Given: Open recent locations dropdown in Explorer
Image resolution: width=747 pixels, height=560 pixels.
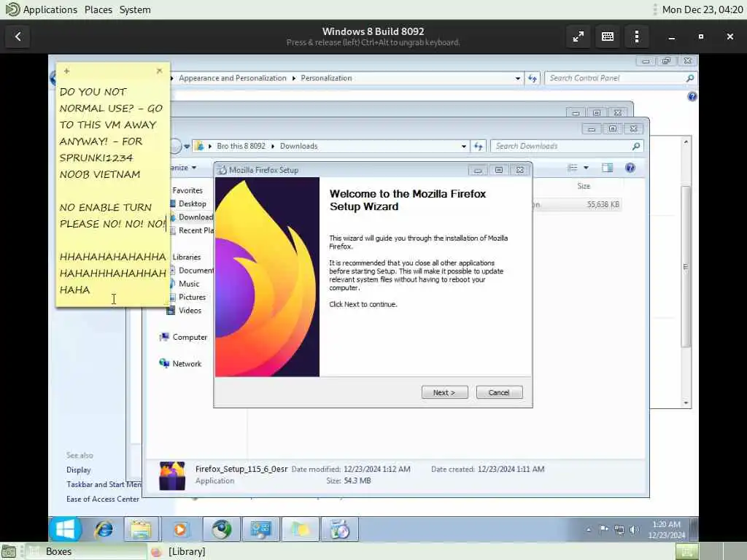Looking at the screenshot, I should tap(187, 146).
